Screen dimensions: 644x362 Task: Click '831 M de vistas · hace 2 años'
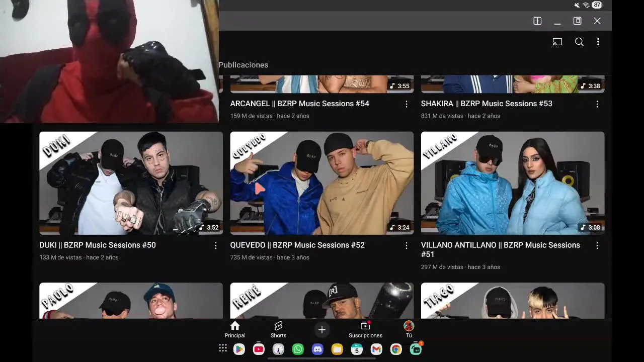pyautogui.click(x=460, y=116)
